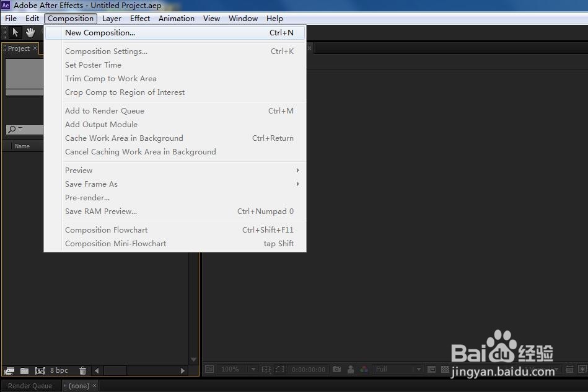Image resolution: width=588 pixels, height=392 pixels.
Task: Open the Full resolution dropdown
Action: [398, 370]
